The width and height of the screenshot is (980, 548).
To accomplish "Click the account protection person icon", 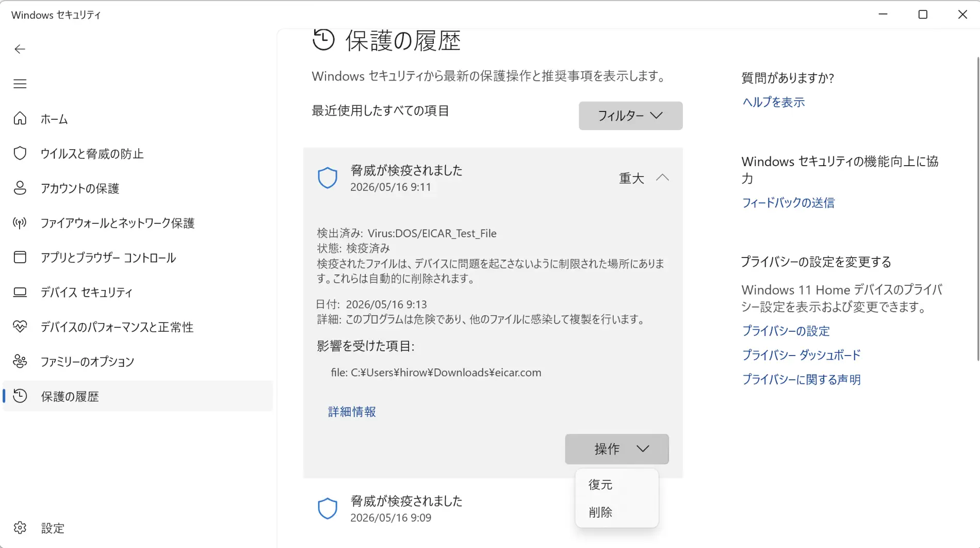I will pyautogui.click(x=20, y=188).
